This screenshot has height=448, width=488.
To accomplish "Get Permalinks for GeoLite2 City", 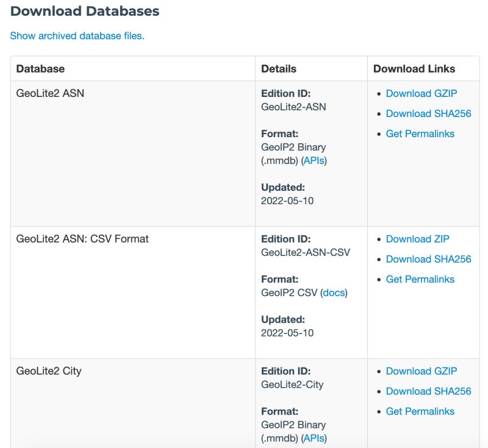I will tap(420, 411).
